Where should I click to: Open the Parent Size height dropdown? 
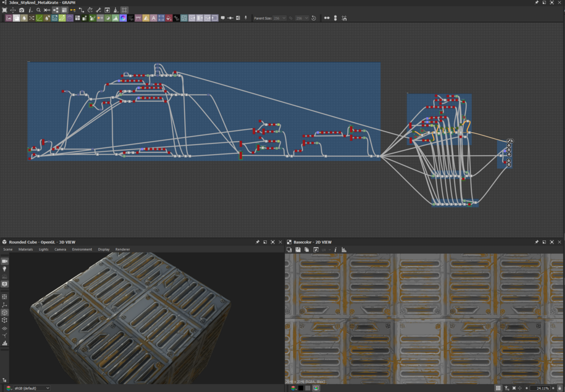[302, 18]
